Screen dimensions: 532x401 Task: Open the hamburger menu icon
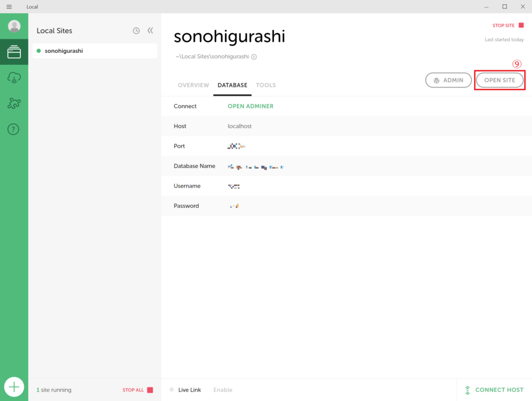coord(9,7)
